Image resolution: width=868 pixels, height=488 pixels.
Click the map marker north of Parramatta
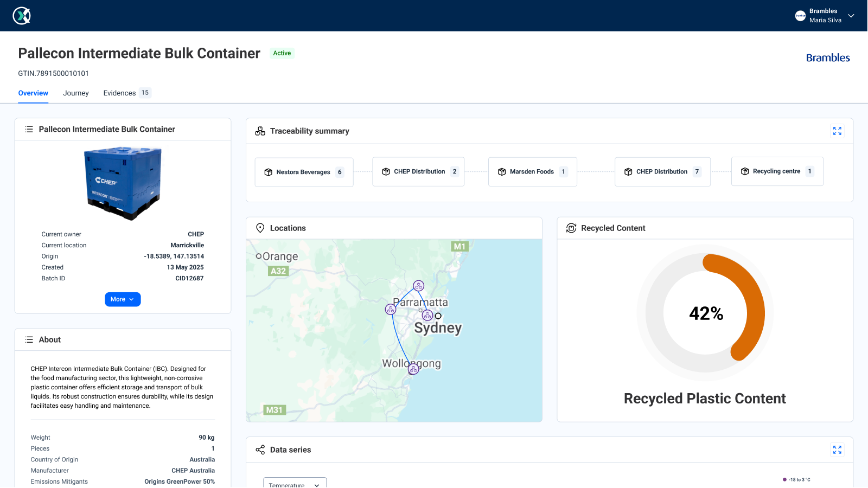418,286
